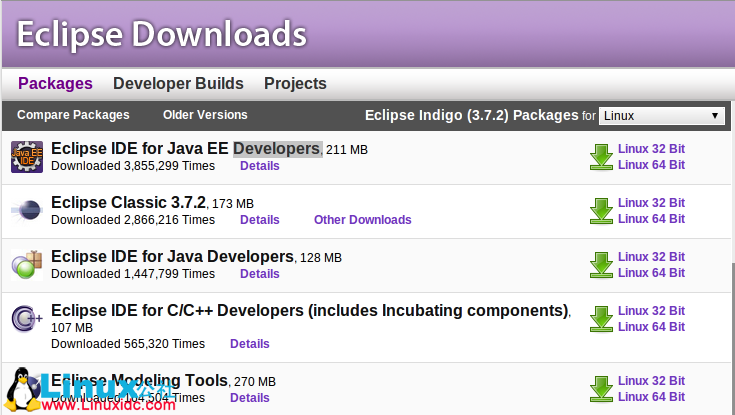Open Other Downloads for Eclipse Classic

pyautogui.click(x=362, y=219)
